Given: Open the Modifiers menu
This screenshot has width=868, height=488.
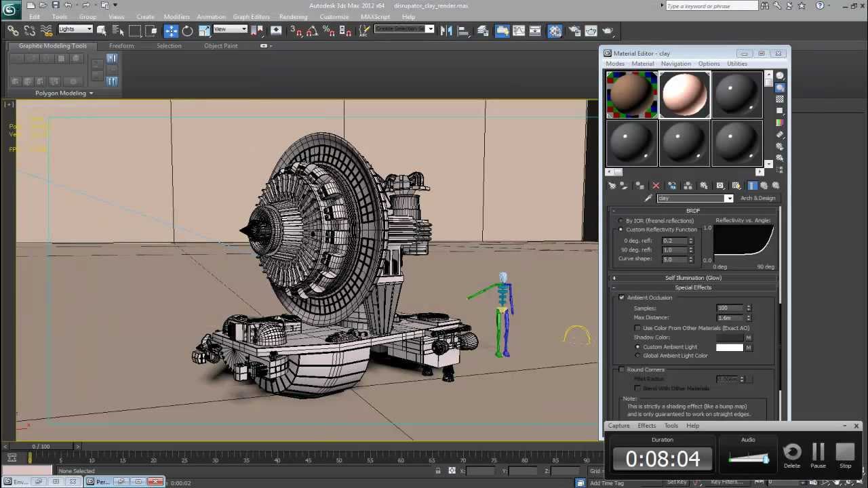Looking at the screenshot, I should (x=176, y=17).
